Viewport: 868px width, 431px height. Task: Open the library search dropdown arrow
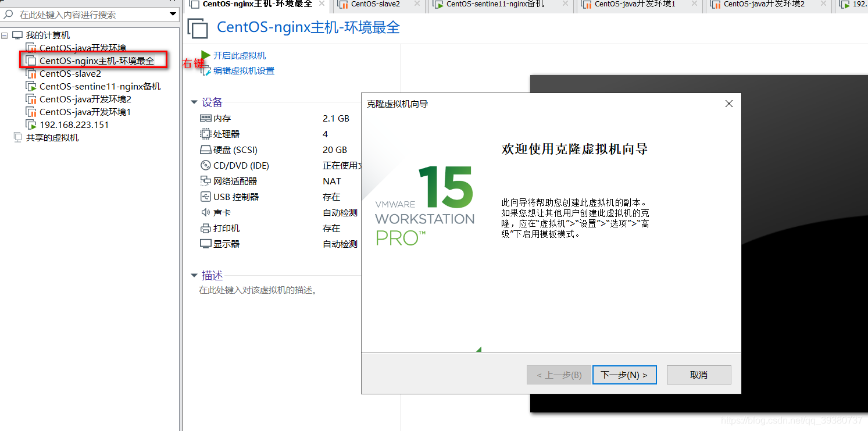pyautogui.click(x=173, y=14)
